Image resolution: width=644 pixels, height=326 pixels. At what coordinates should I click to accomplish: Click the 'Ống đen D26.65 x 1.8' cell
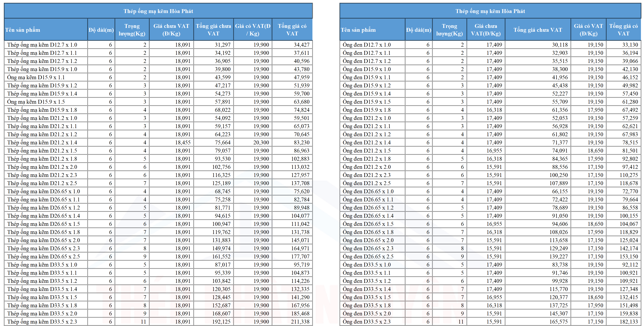point(368,232)
